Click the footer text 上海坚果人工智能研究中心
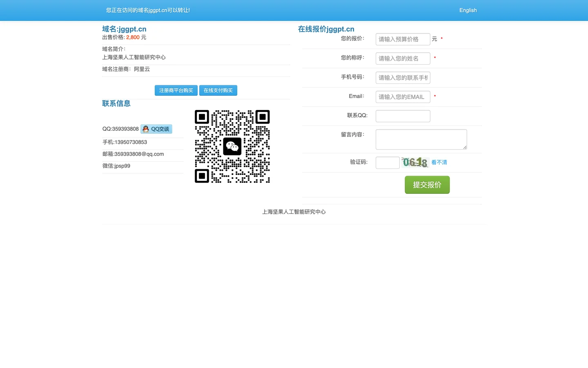Image resolution: width=588 pixels, height=368 pixels. (294, 212)
